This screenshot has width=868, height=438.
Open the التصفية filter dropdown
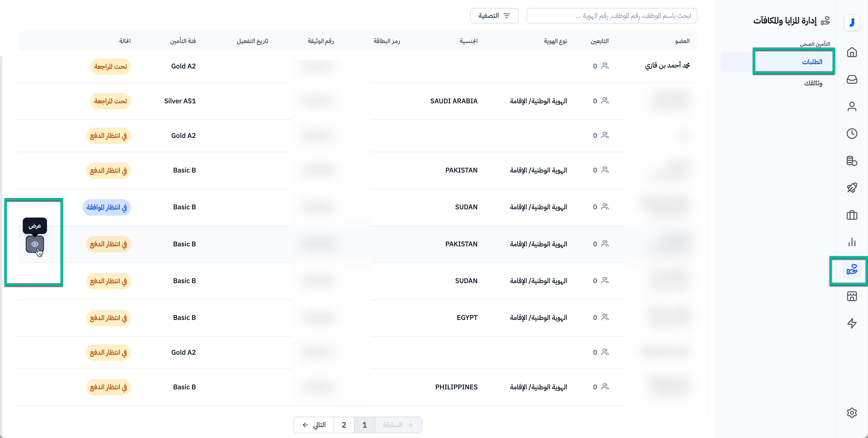(x=494, y=16)
